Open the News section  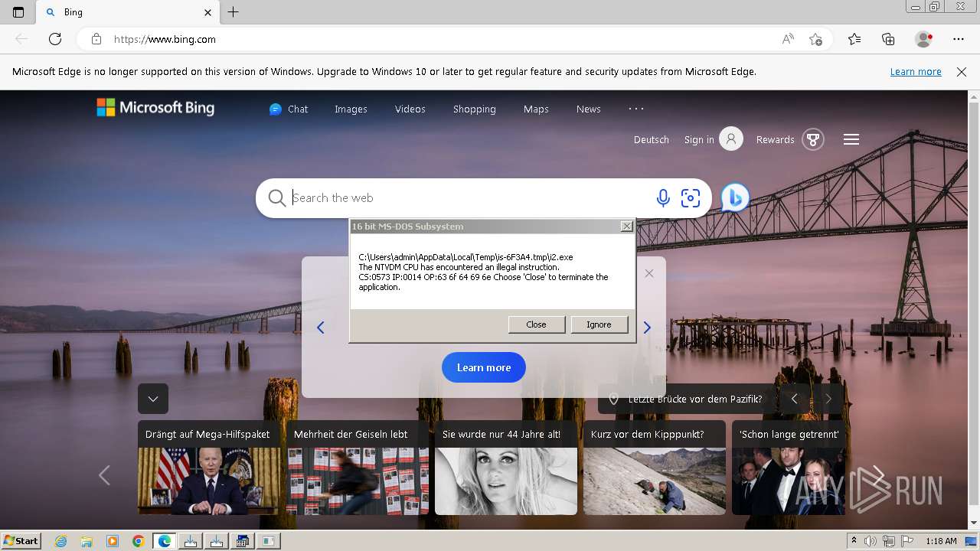click(588, 109)
